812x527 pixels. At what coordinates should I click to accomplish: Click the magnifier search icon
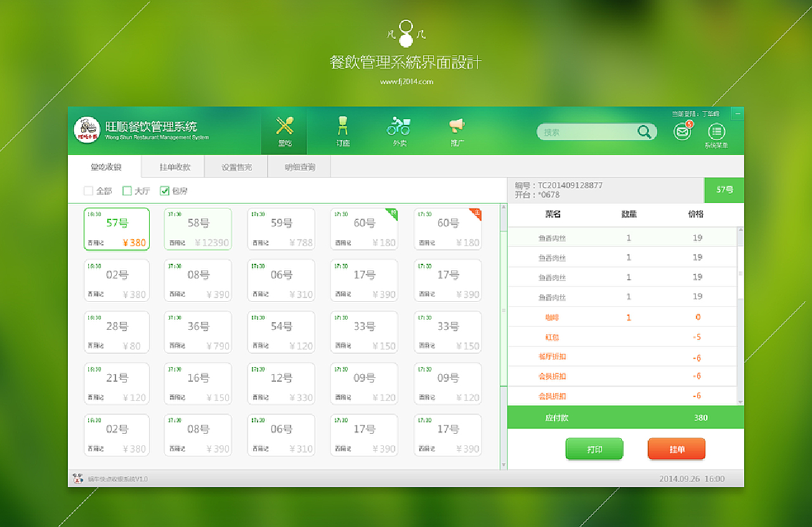pos(644,132)
